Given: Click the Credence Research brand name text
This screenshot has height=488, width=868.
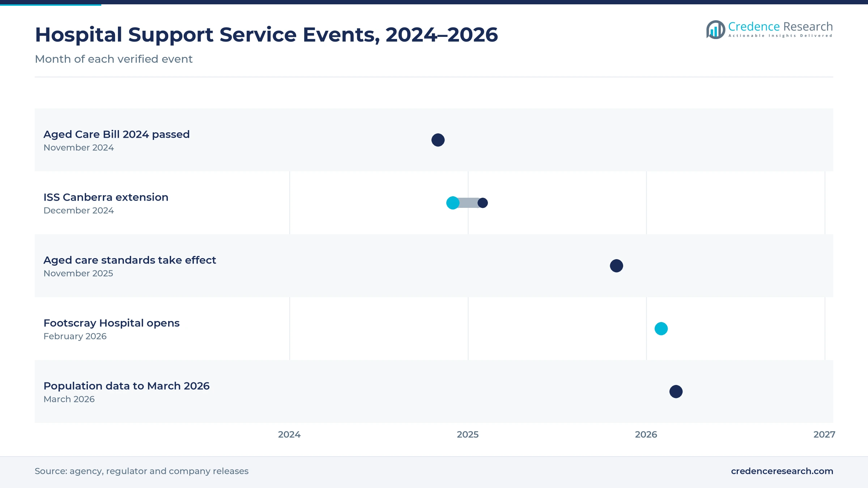Looking at the screenshot, I should click(x=780, y=26).
